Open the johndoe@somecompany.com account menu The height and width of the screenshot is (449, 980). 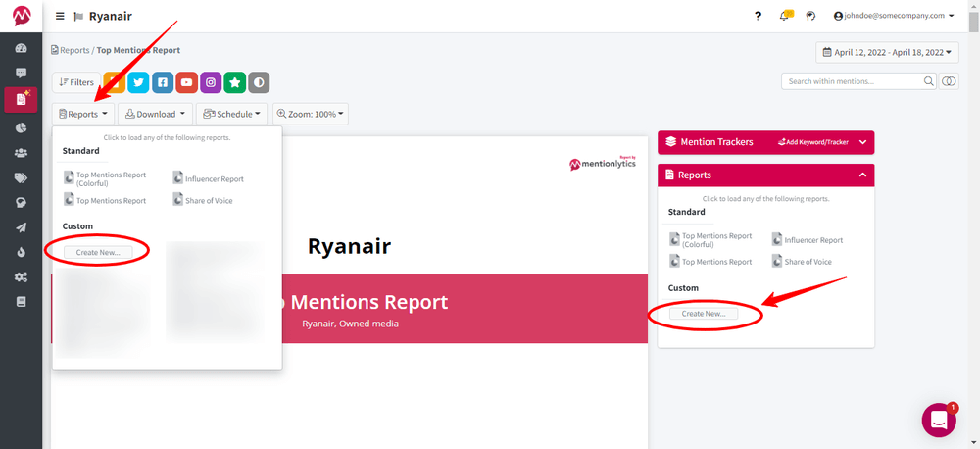(x=895, y=16)
